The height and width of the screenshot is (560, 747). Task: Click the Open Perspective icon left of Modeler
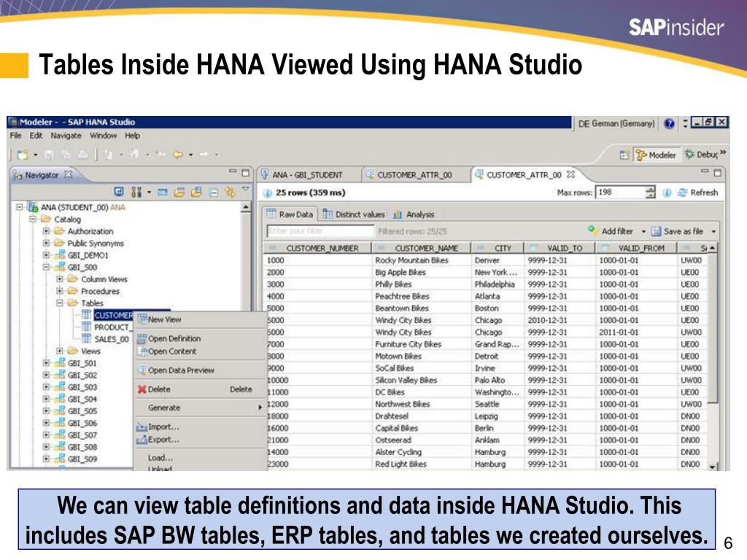[x=624, y=155]
